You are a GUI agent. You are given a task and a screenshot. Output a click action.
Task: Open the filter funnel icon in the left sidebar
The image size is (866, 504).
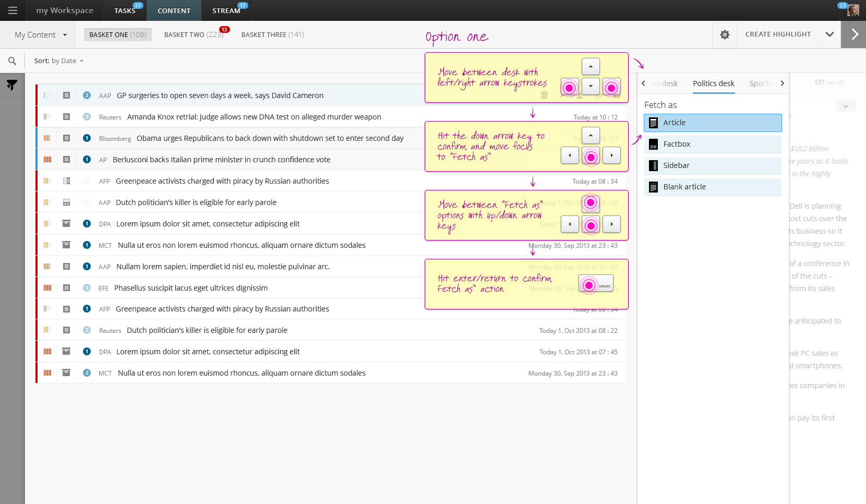click(11, 85)
